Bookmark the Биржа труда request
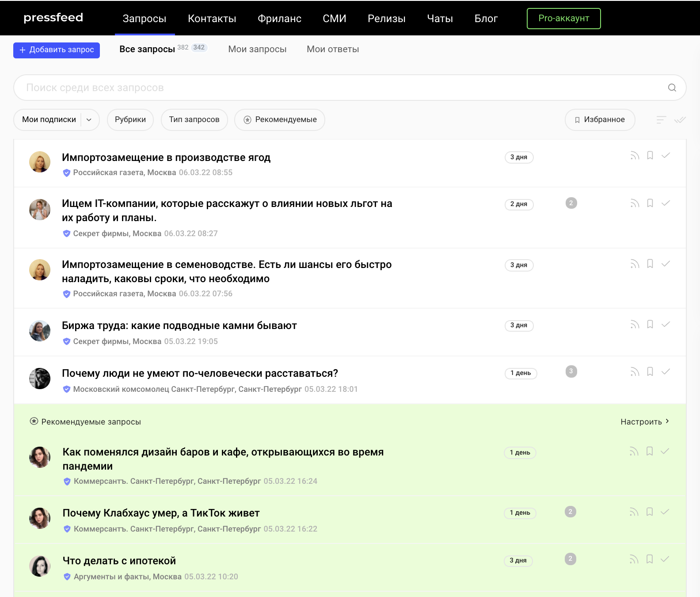 coord(650,324)
